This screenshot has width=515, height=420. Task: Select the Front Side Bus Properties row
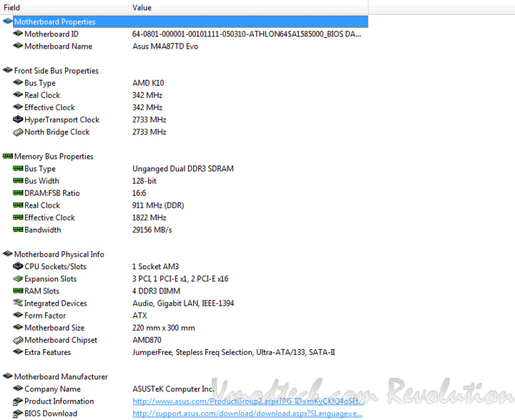(x=57, y=71)
